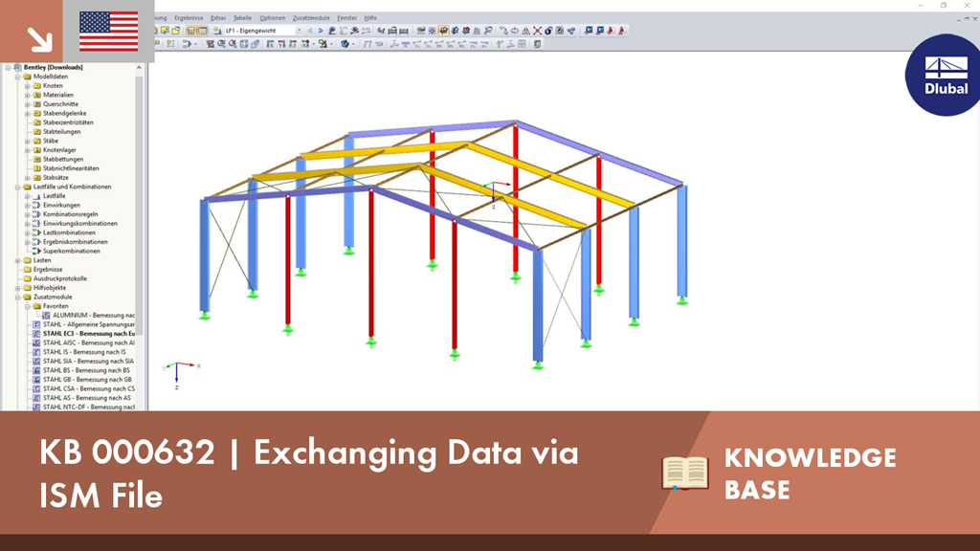Screen dimensions: 980x551
Task: Click the Knotenlager folder icon
Action: pos(37,150)
